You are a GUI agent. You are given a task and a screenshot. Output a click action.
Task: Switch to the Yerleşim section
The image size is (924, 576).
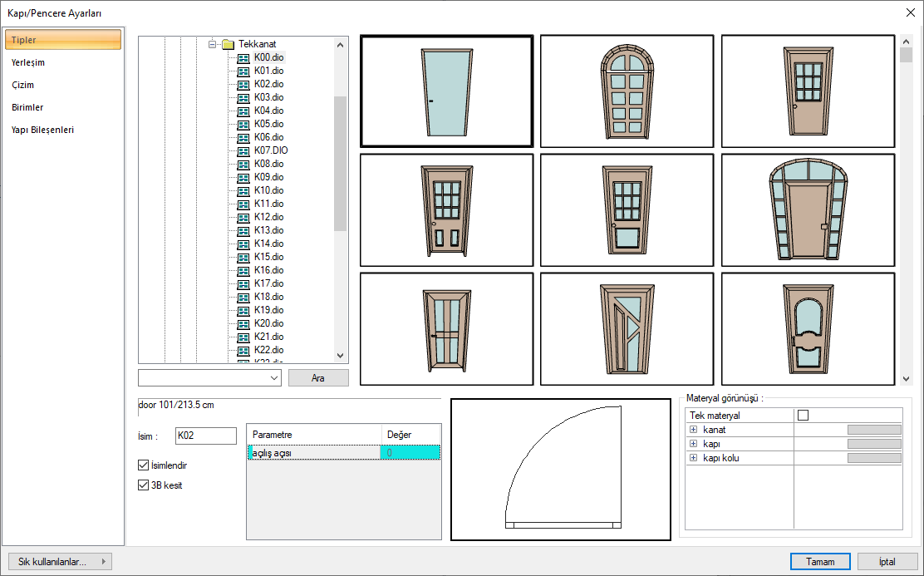pos(28,62)
